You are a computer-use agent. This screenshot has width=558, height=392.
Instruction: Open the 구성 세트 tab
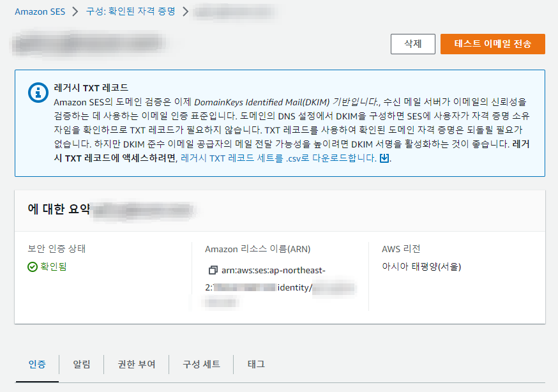click(x=201, y=365)
